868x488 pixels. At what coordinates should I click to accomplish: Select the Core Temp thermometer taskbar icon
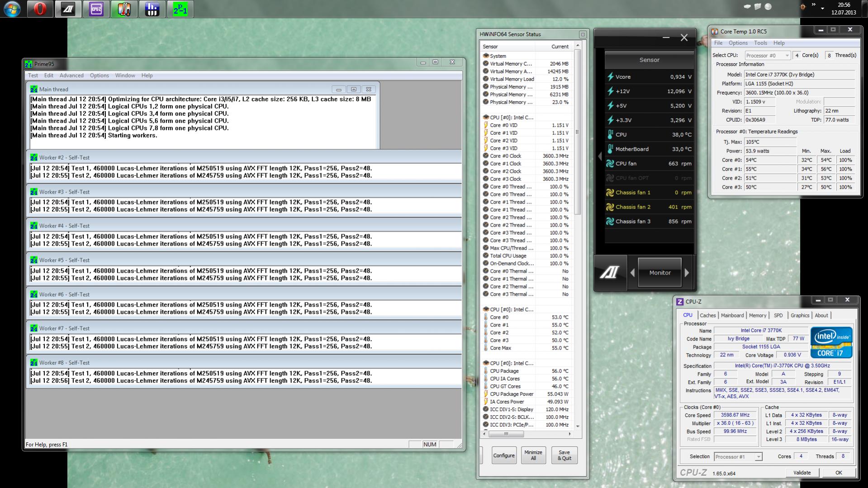(x=124, y=9)
